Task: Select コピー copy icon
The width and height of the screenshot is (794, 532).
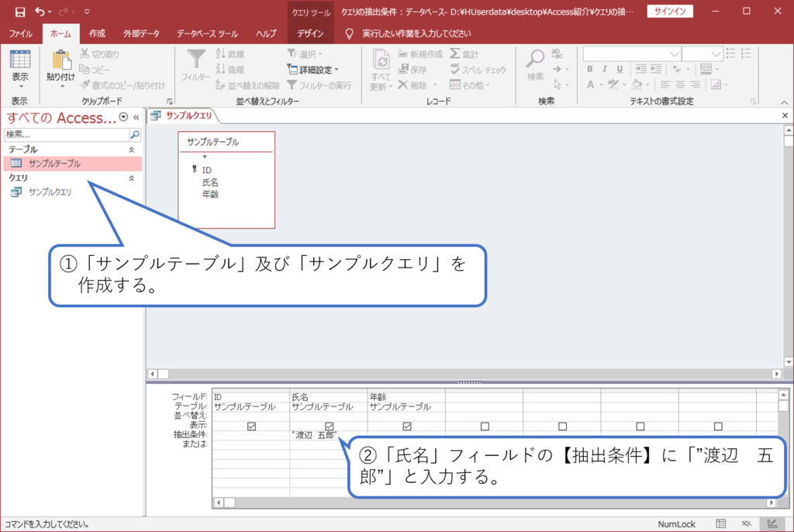Action: coord(85,70)
